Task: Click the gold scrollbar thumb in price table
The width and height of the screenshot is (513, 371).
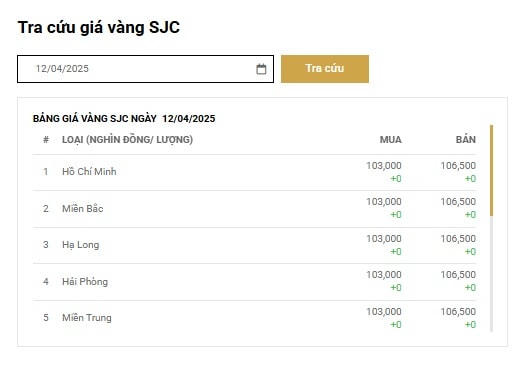Action: (x=491, y=170)
